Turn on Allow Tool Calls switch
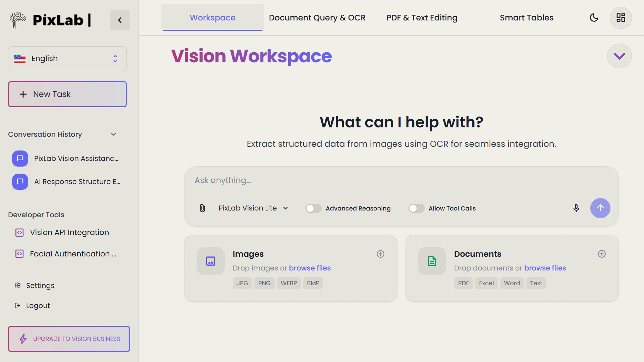644x362 pixels. [416, 208]
